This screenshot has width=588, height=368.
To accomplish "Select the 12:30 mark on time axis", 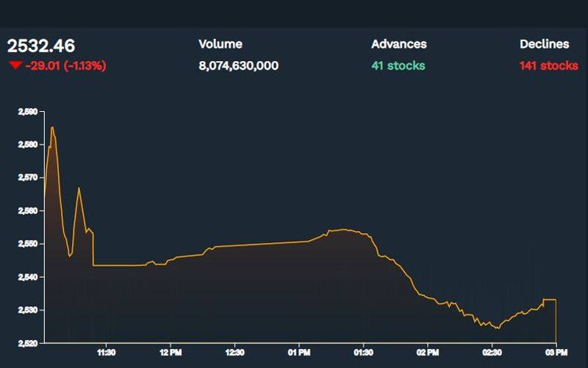I will point(234,353).
